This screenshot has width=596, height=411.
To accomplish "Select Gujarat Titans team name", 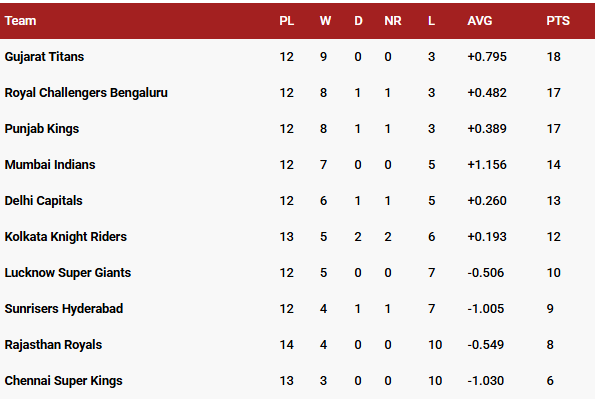I will click(44, 57).
